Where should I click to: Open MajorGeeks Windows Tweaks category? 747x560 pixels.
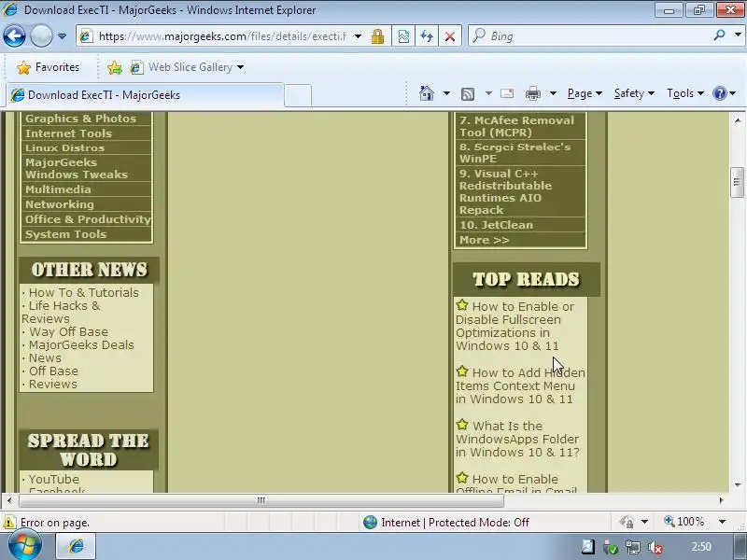pyautogui.click(x=77, y=169)
